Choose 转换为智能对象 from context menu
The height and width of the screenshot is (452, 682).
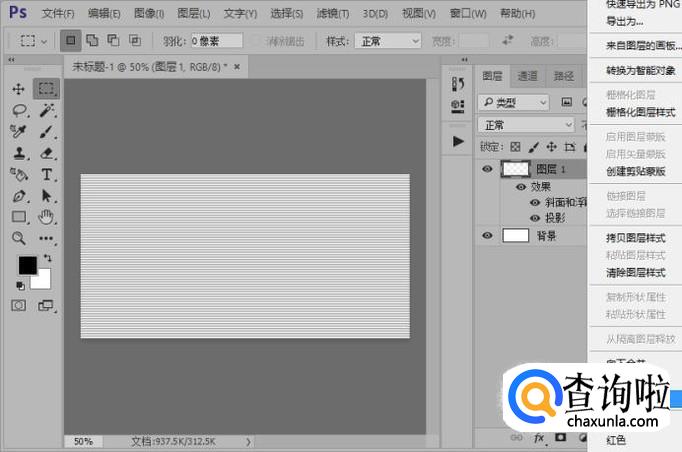(640, 71)
